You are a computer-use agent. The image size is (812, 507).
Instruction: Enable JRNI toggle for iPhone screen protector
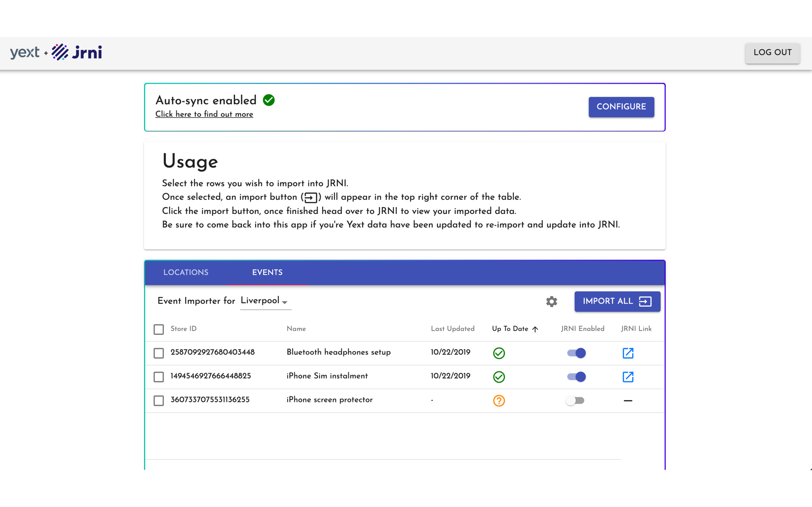tap(575, 401)
